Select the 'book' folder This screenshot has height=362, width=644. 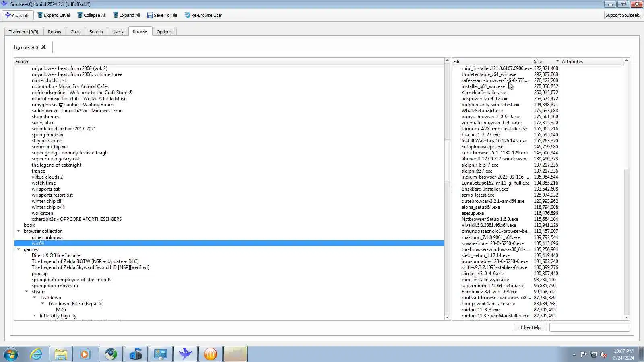(29, 225)
